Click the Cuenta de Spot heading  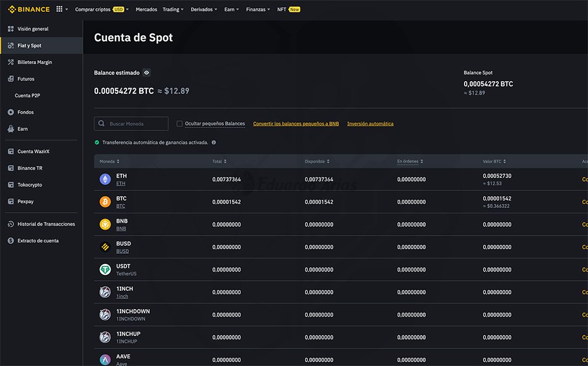pyautogui.click(x=133, y=38)
